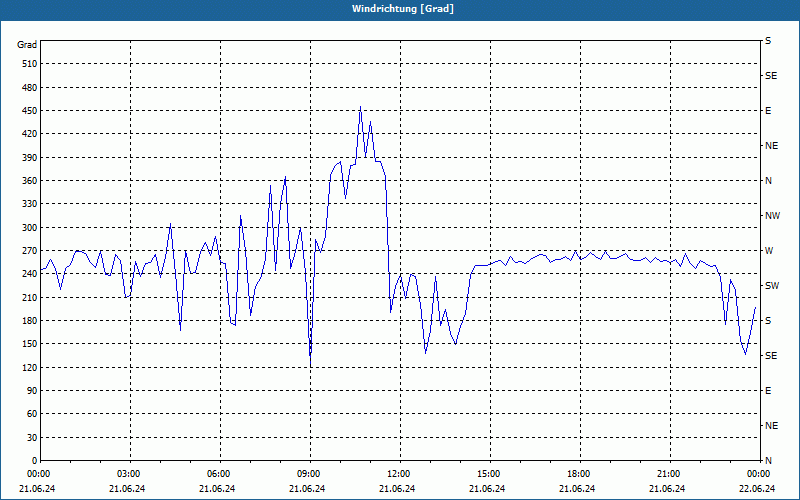The height and width of the screenshot is (500, 800).
Task: Click the 420 y-axis tick label
Action: [30, 134]
